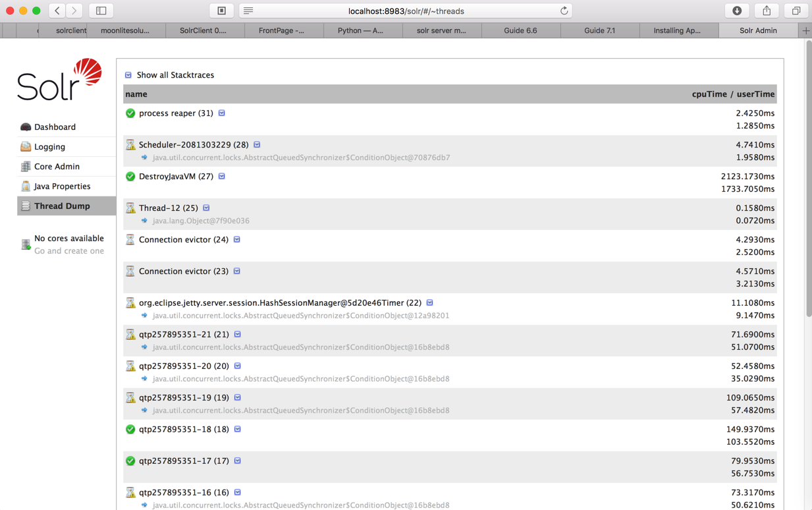Expand Thread-12 (25) stacktrace
812x510 pixels.
coord(207,208)
